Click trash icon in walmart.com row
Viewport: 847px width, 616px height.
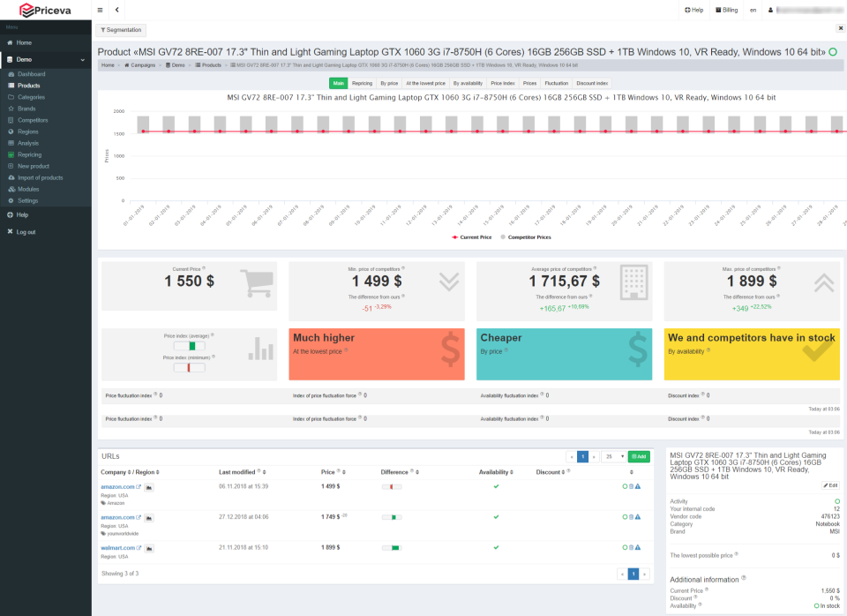point(631,548)
